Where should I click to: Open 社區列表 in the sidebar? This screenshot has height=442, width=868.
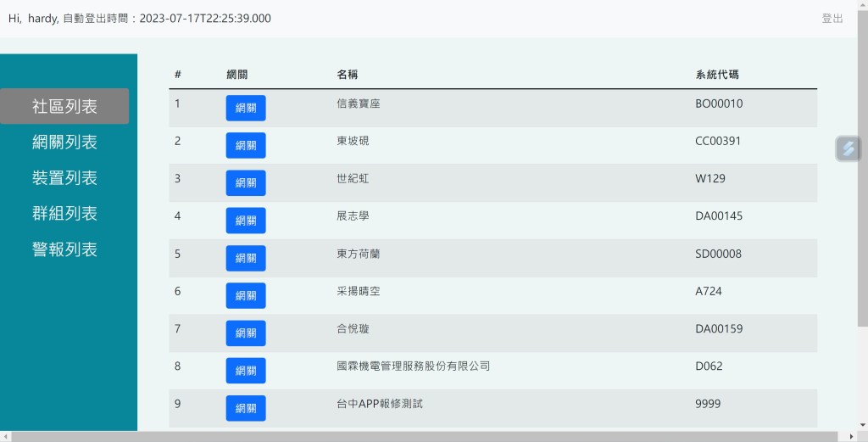coord(64,106)
